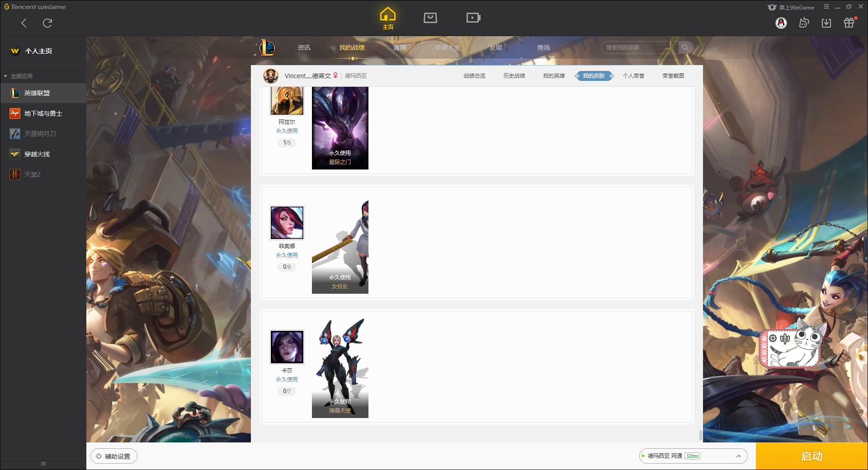Click the Tencent WeGame logo
The height and width of the screenshot is (470, 868).
[x=35, y=7]
